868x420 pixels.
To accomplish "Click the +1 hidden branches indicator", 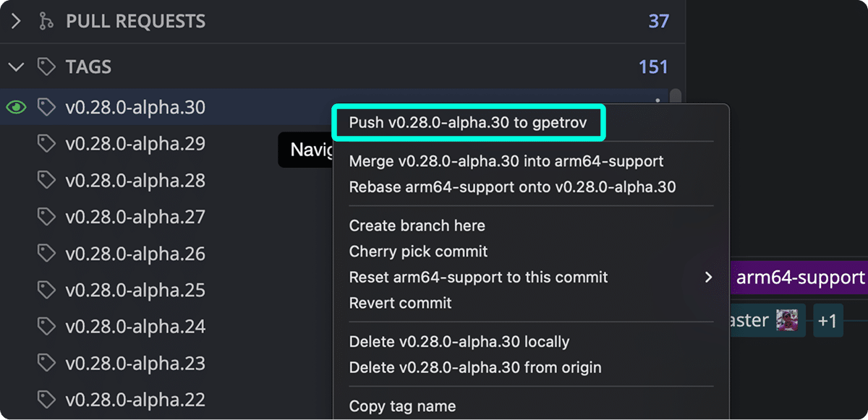I will tap(827, 320).
